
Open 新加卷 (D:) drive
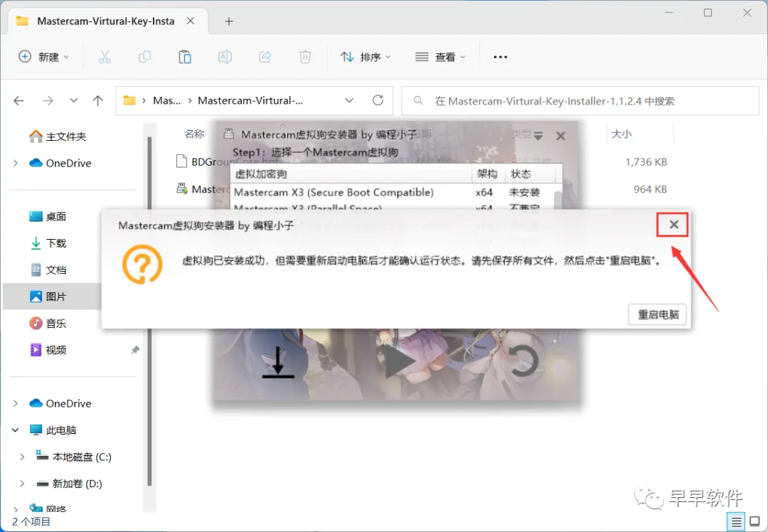(x=70, y=484)
